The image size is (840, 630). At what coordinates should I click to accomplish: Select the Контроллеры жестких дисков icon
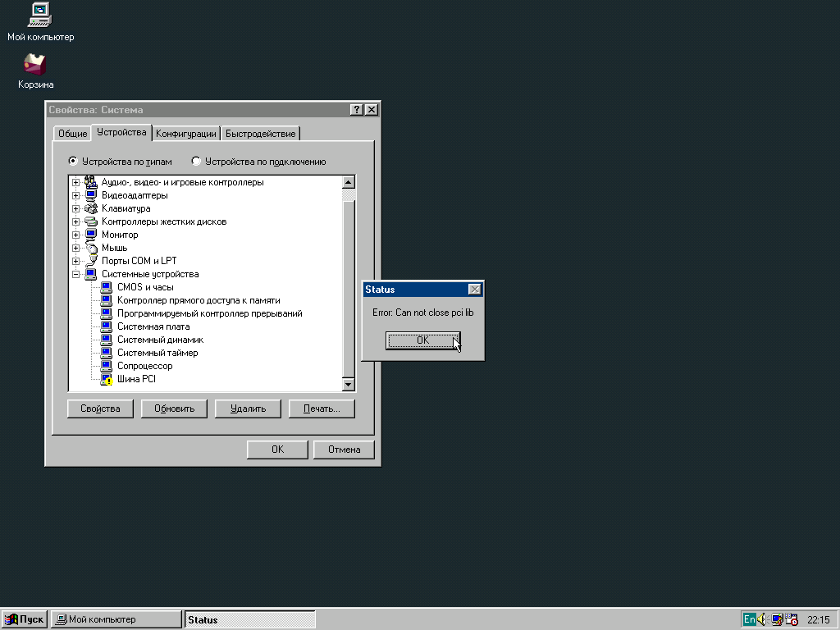pos(90,221)
